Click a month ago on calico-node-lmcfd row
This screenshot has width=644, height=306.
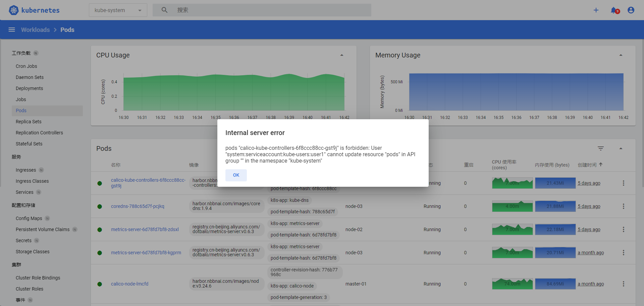[x=591, y=284]
